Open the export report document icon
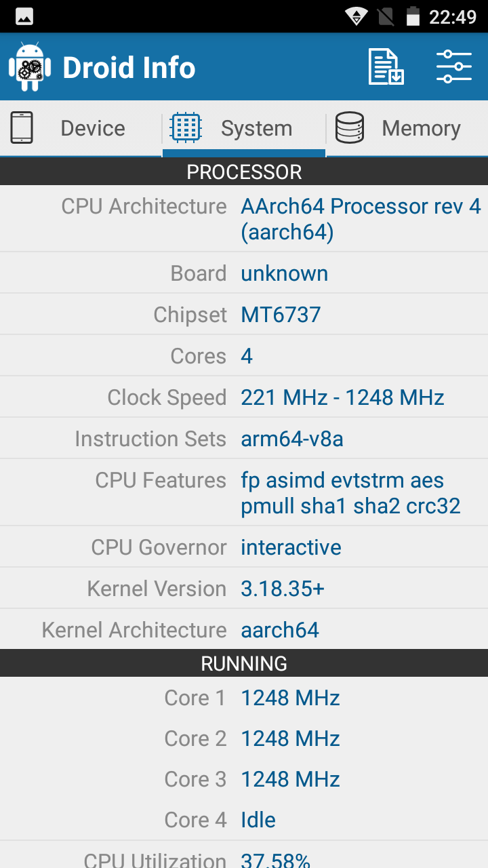The height and width of the screenshot is (868, 488). [x=386, y=67]
